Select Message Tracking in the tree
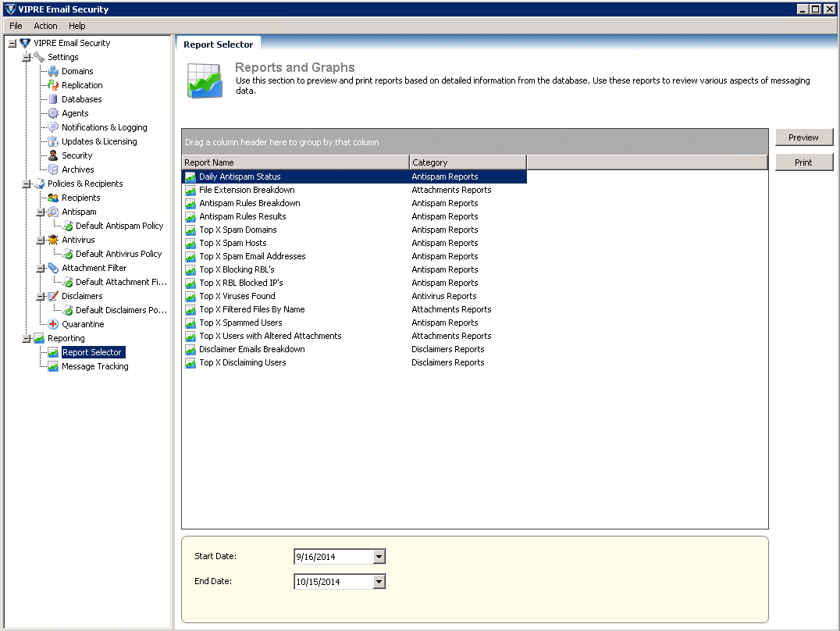 point(94,367)
